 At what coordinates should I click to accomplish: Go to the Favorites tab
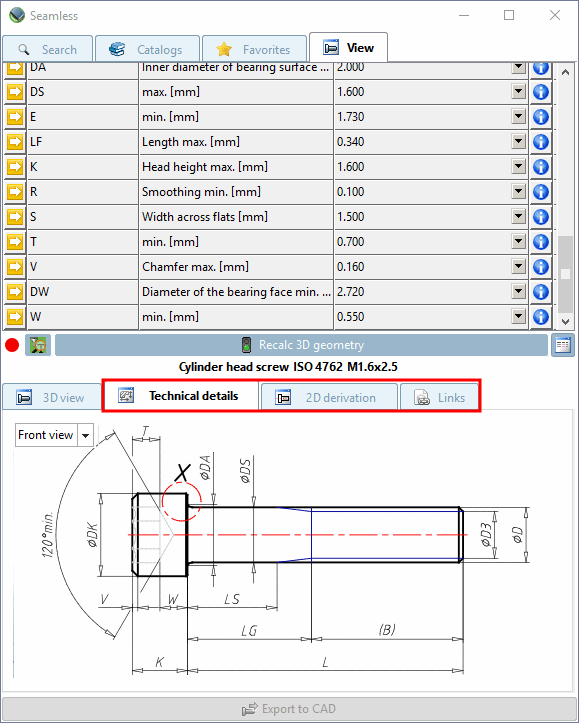[x=254, y=49]
